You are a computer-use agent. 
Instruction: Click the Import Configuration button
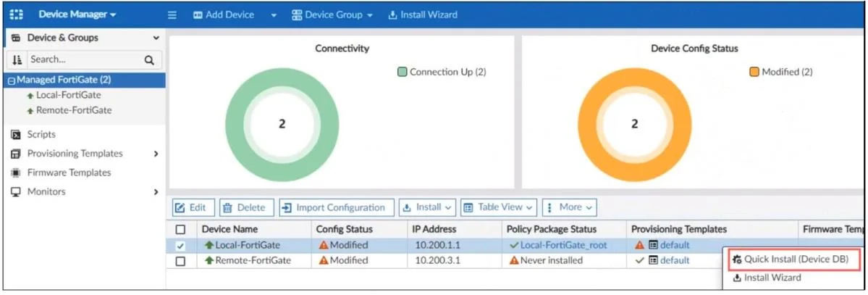point(337,207)
